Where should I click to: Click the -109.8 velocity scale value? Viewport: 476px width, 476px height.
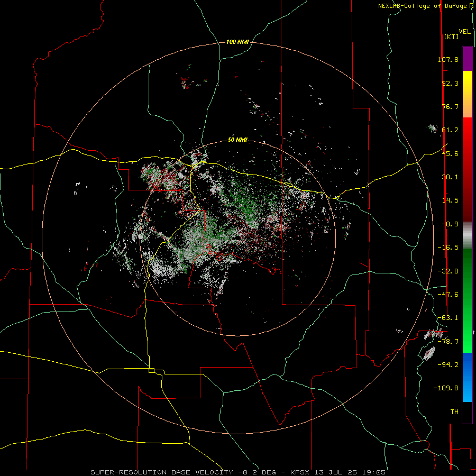(446, 388)
